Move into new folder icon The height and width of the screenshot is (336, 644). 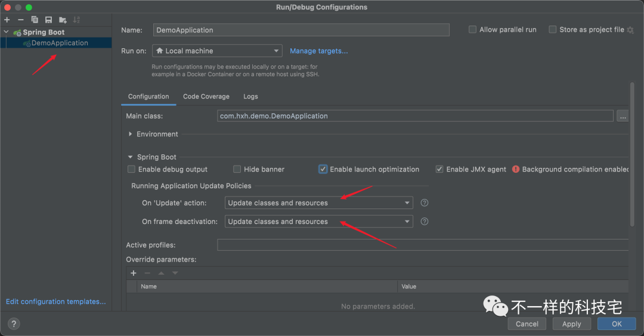(63, 20)
